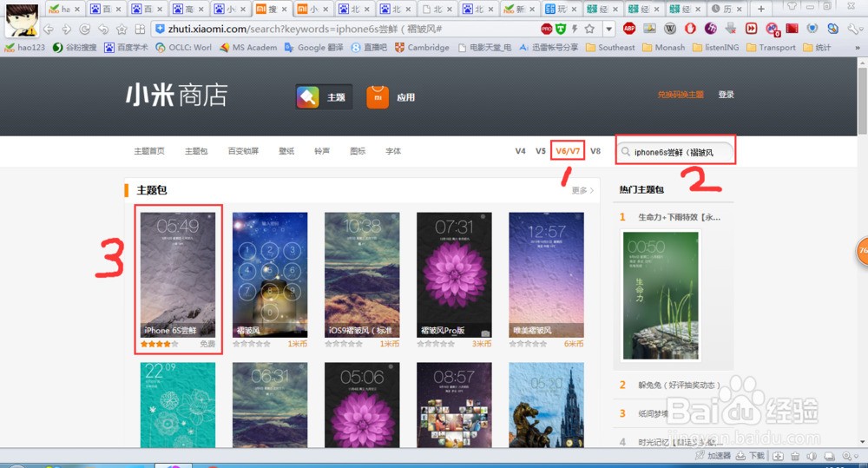868x468 pixels.
Task: Open new tab with plus button
Action: [x=761, y=9]
